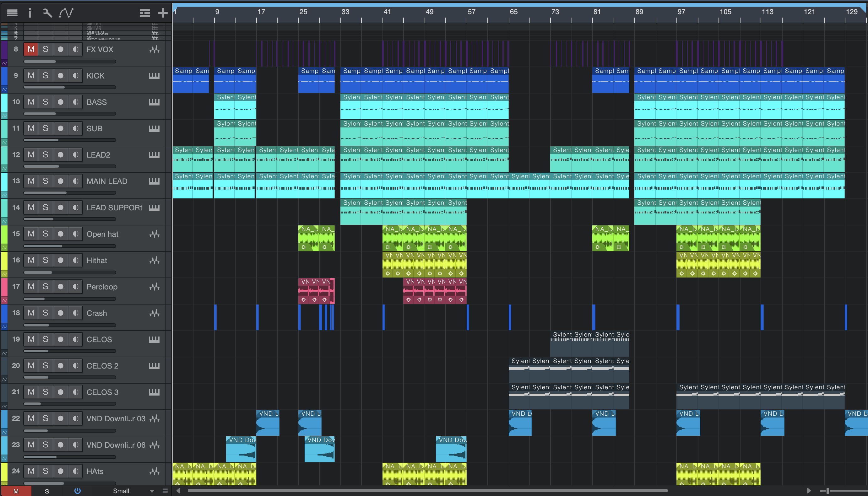
Task: Click the global Mute button at bottom
Action: coord(16,491)
